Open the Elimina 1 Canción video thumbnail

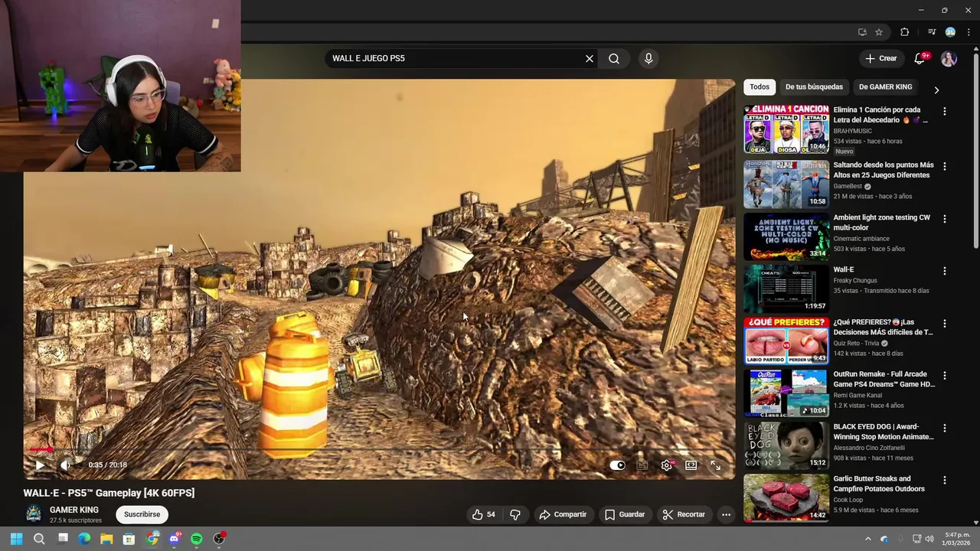click(x=786, y=129)
